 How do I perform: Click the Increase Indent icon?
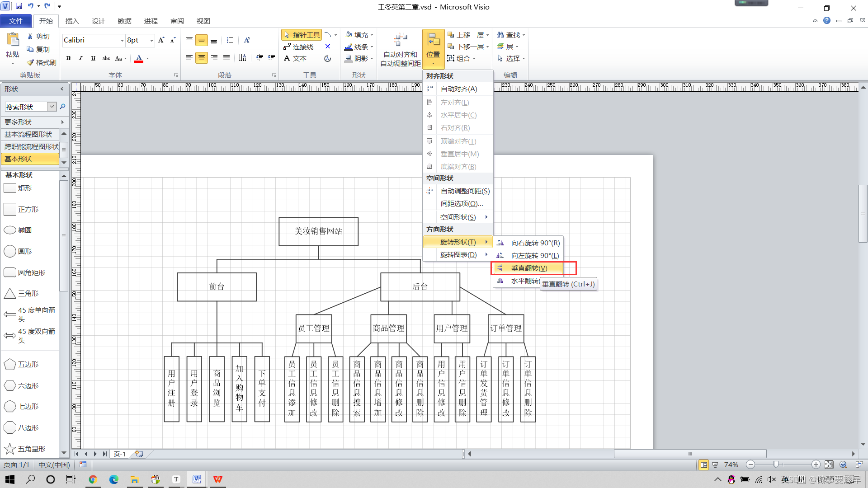tap(271, 58)
